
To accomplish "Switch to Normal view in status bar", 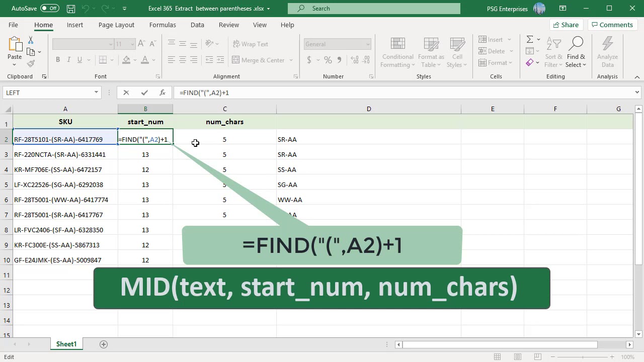I will click(x=497, y=357).
